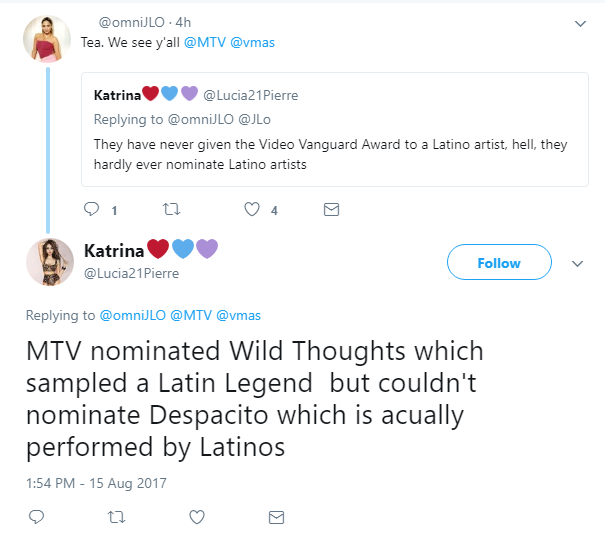Viewport: 605px width, 547px height.
Task: Open the quoted Katrina tweet card
Action: (x=335, y=130)
